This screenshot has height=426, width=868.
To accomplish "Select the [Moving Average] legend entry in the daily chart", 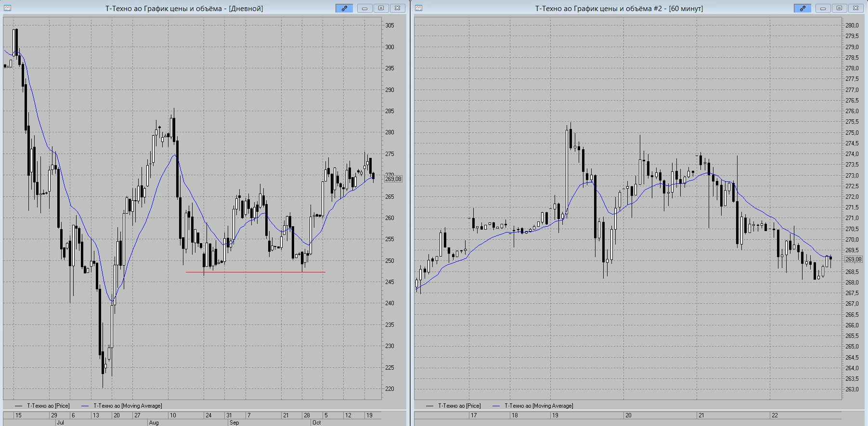I will click(122, 406).
